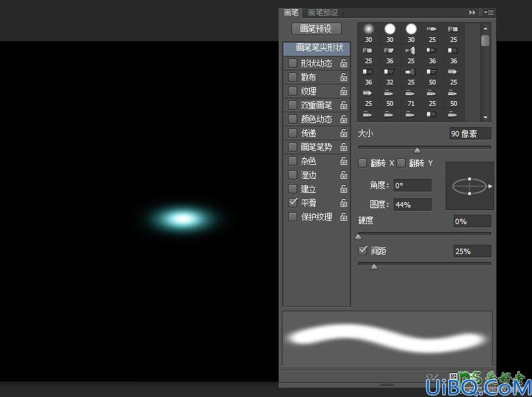The height and width of the screenshot is (397, 532).
Task: Collapse the brush panel with double-arrow icon
Action: (x=472, y=12)
